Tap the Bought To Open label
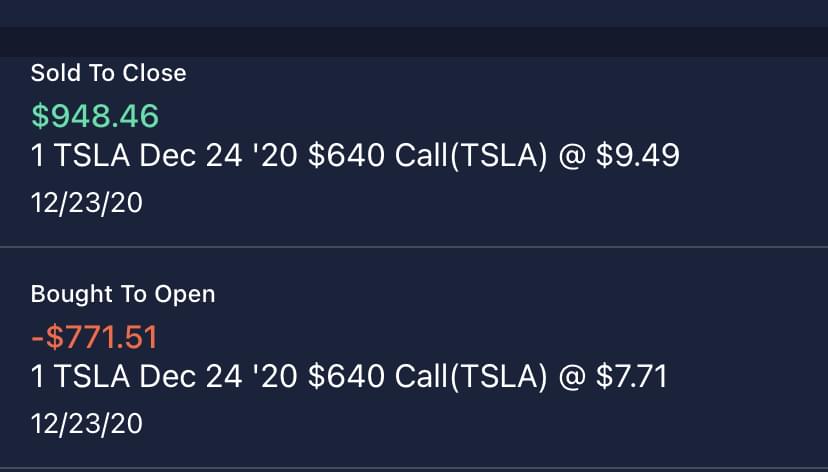The image size is (828, 472). [123, 294]
